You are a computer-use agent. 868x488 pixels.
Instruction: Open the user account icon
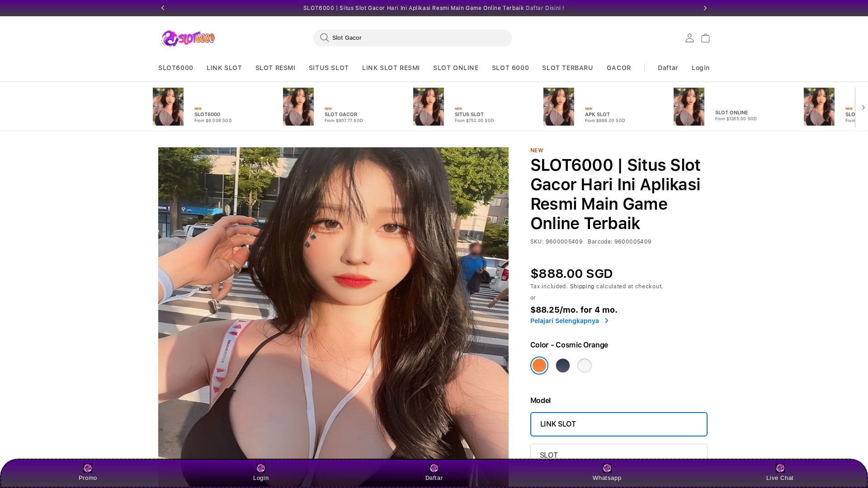[689, 38]
